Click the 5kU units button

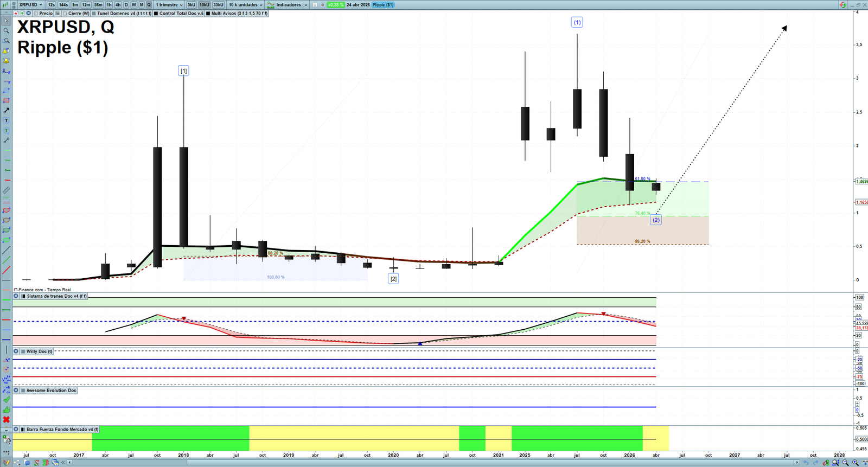pos(191,5)
